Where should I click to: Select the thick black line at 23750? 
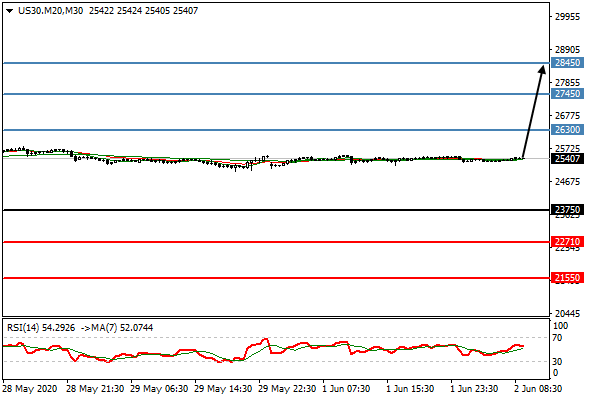276,210
